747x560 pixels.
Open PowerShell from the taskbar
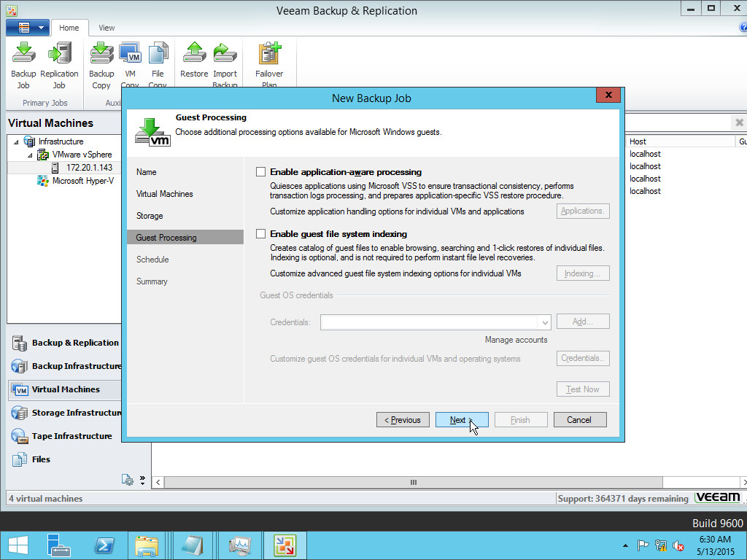coord(104,545)
